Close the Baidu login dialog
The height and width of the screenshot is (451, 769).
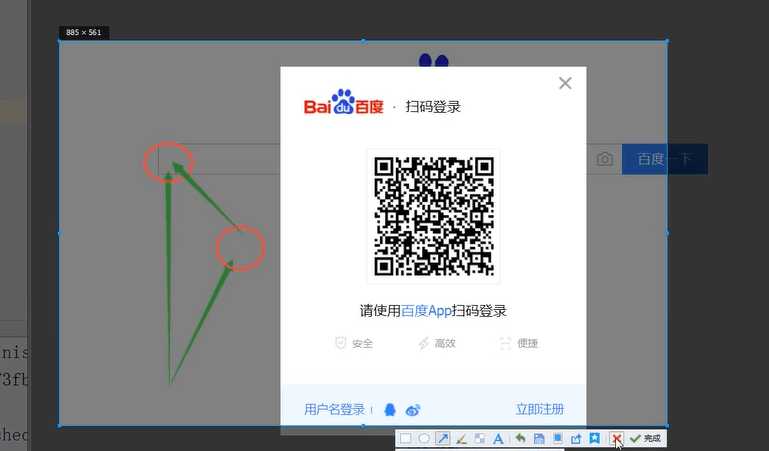coord(565,83)
